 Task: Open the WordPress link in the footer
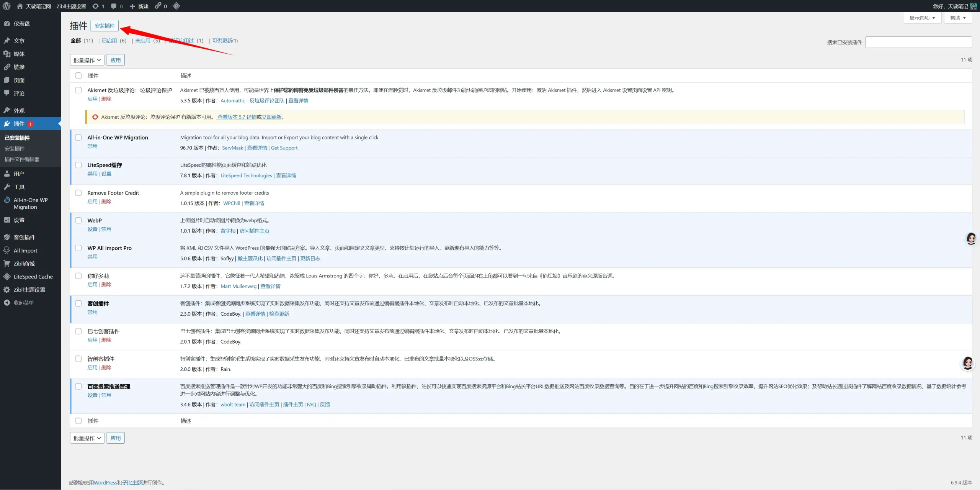(105, 483)
